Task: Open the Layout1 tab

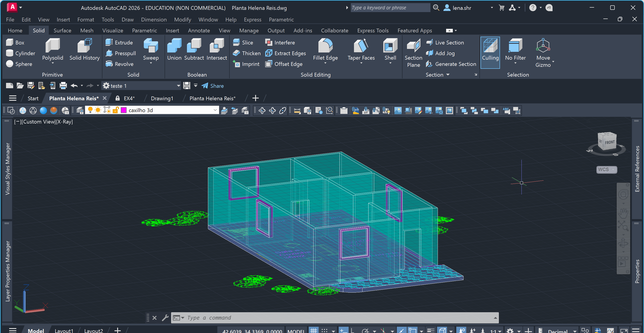Action: 64,330
